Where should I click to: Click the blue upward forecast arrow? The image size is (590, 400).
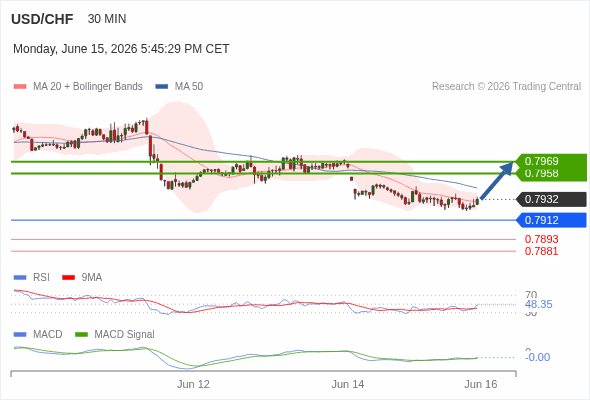pos(497,180)
